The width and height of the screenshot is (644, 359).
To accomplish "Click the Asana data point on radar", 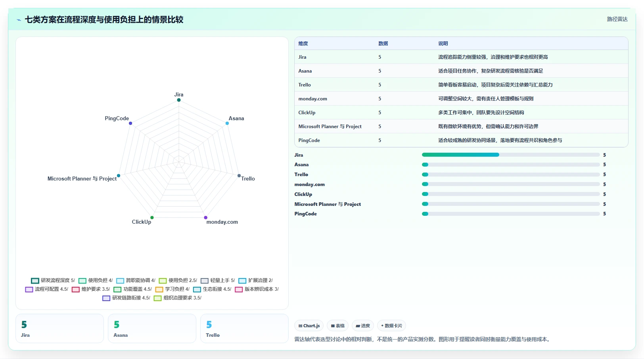I will (227, 123).
